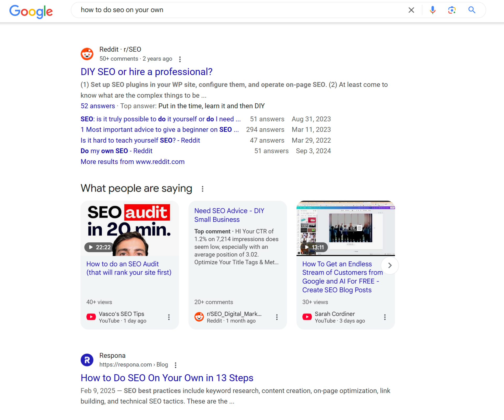504x420 pixels.
Task: Open 'SEO audit in 20 min' video thumbnail
Action: pos(130,228)
